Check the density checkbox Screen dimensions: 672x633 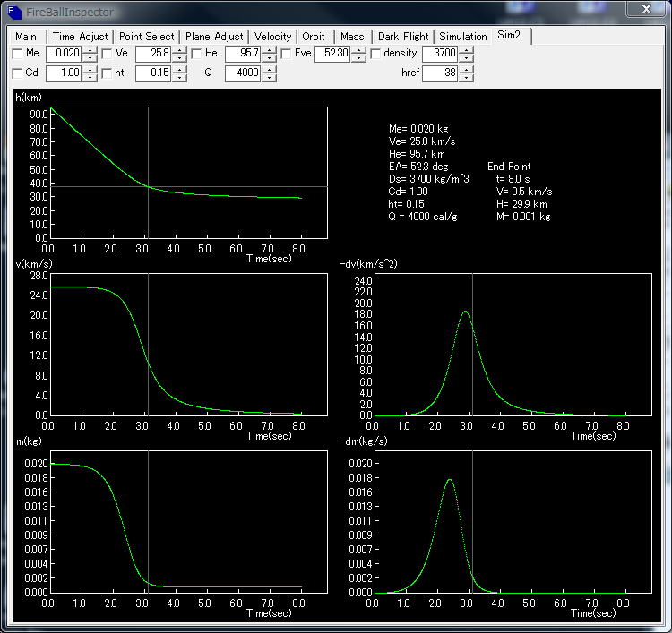coord(375,54)
